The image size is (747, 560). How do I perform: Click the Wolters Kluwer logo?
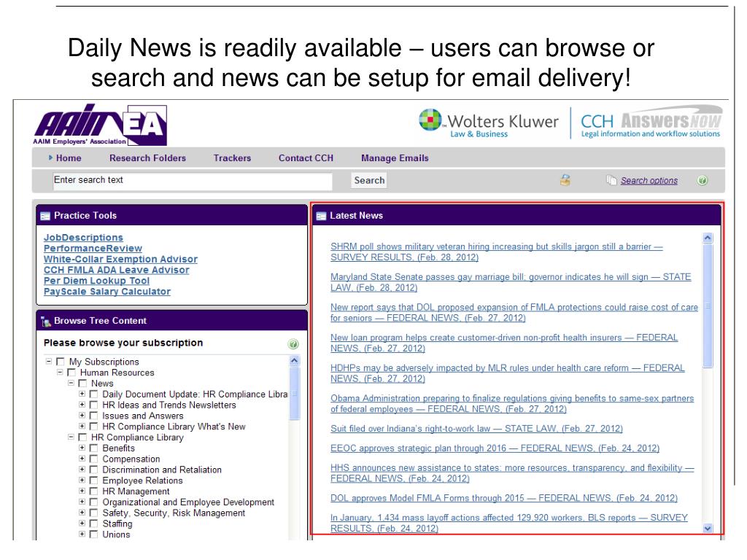(x=488, y=122)
